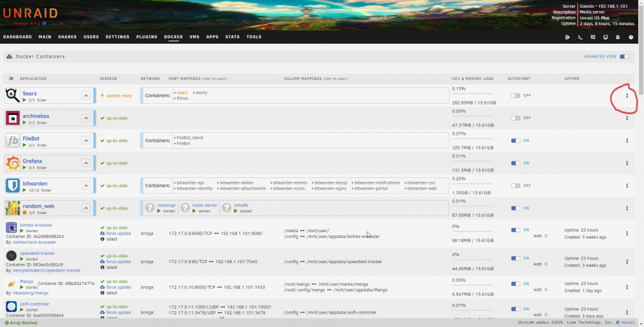
Task: Open the system log icon
Action: point(618,37)
